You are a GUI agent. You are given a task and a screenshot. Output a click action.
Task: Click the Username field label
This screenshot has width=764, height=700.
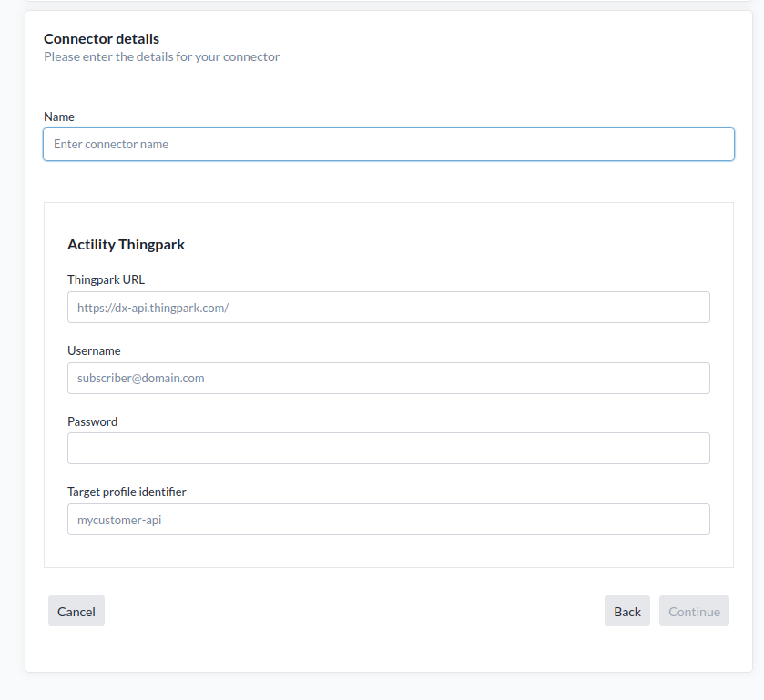[94, 350]
